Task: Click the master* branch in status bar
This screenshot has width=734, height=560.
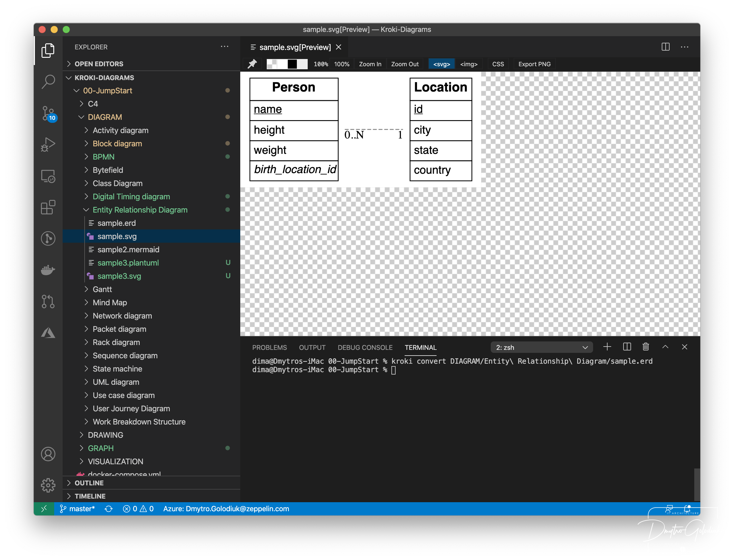Action: pos(77,509)
